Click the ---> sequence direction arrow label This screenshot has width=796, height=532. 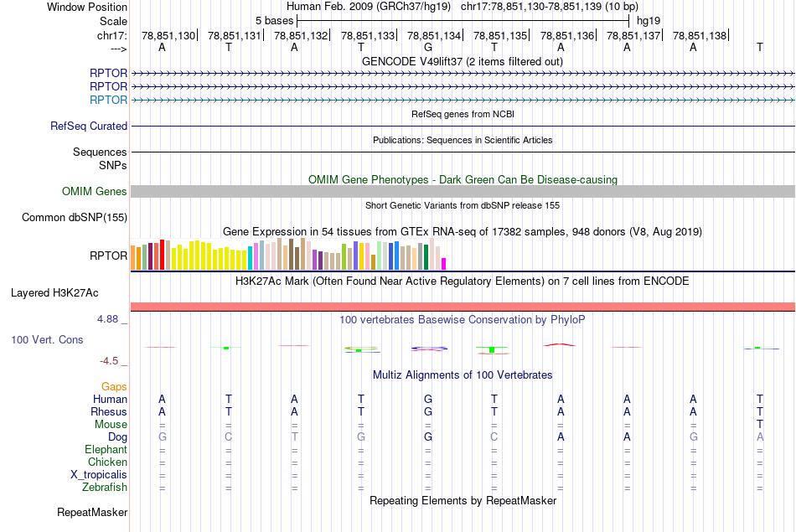tap(118, 49)
